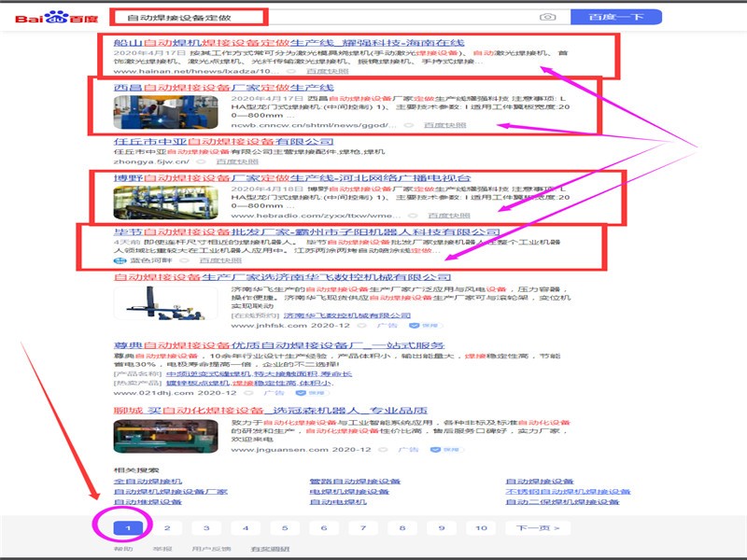Screen dimensions: 747x560
Task: Click the Baidu logo
Action: [x=56, y=18]
